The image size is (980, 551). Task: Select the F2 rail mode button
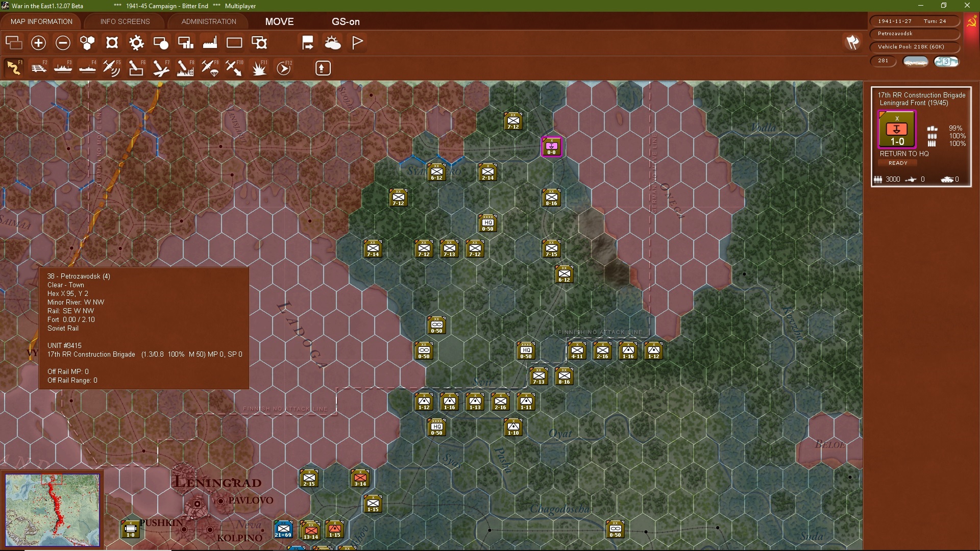pyautogui.click(x=39, y=68)
